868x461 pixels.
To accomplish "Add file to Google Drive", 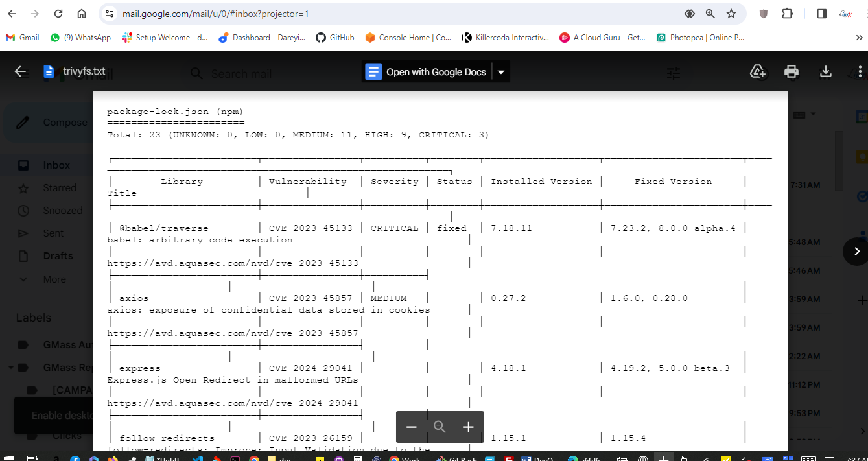I will 758,71.
